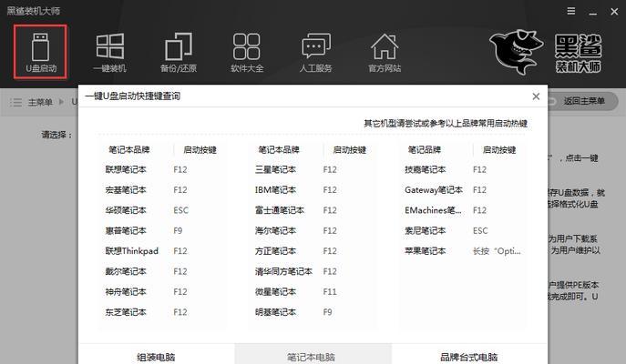Click the dialog title 一键U盘启动快捷键查询

tap(132, 96)
